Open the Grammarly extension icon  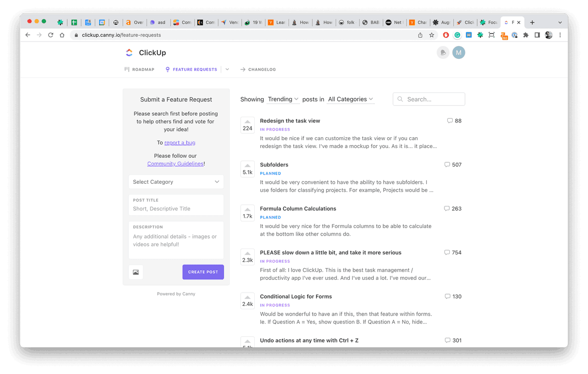457,35
